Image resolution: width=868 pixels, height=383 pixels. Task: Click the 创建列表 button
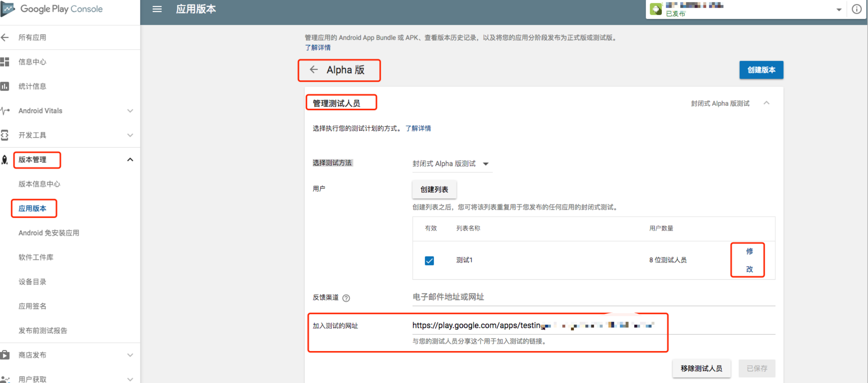[434, 189]
